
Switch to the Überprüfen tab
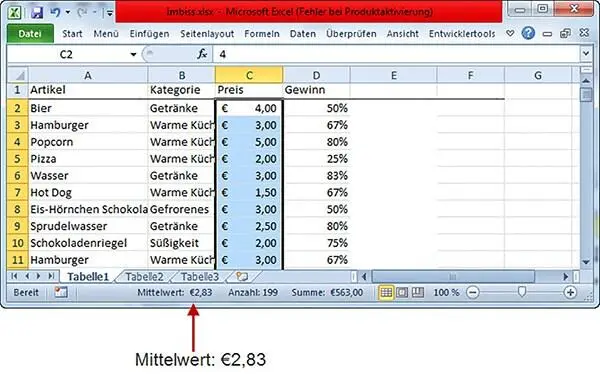tap(351, 34)
